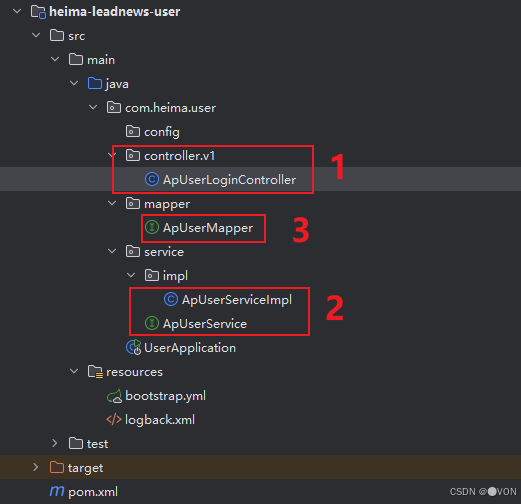Click the bootstrap.yml Spring config icon

[114, 396]
